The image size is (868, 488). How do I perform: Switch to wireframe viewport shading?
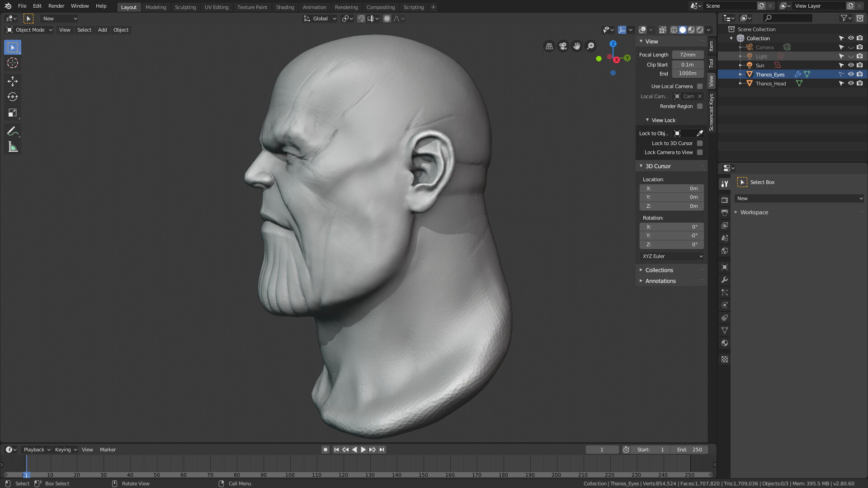[x=674, y=30]
